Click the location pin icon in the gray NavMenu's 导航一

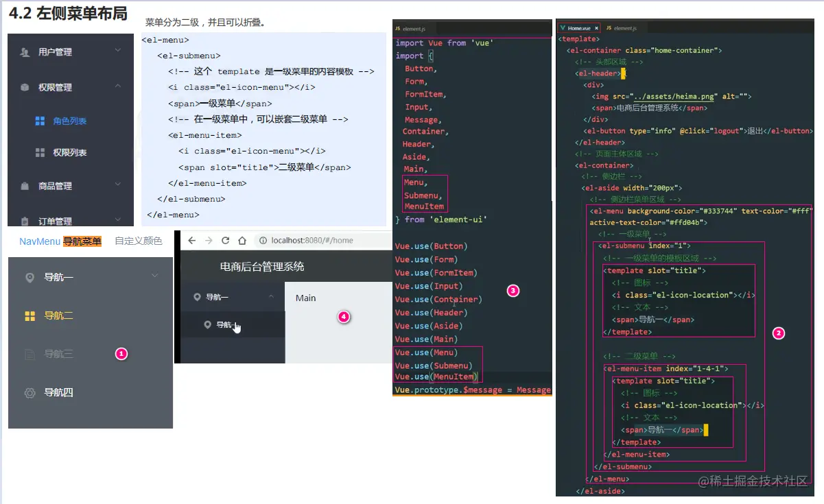pyautogui.click(x=30, y=278)
